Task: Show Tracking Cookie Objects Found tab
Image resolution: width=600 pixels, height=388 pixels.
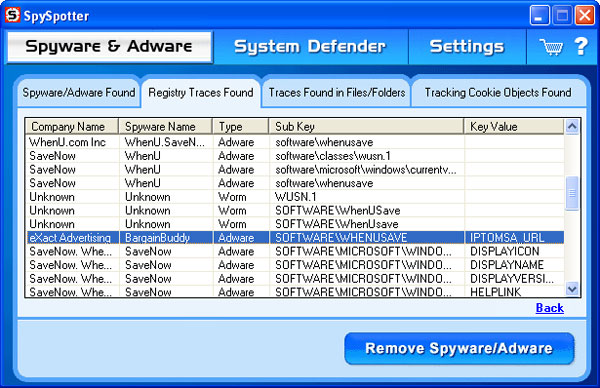Action: pyautogui.click(x=498, y=93)
